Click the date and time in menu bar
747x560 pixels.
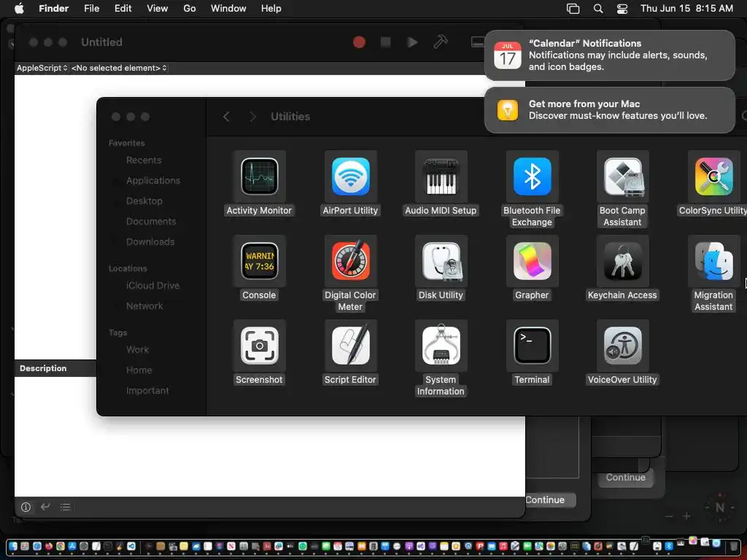click(686, 9)
